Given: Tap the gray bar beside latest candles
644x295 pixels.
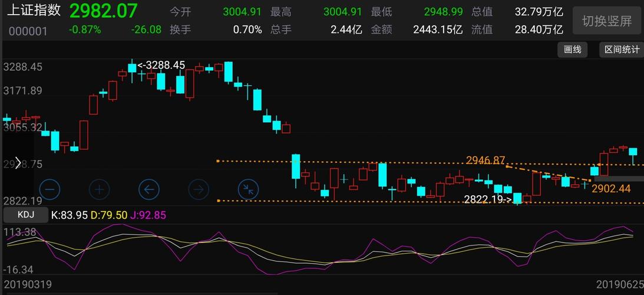Looking at the screenshot, I should pyautogui.click(x=619, y=179).
